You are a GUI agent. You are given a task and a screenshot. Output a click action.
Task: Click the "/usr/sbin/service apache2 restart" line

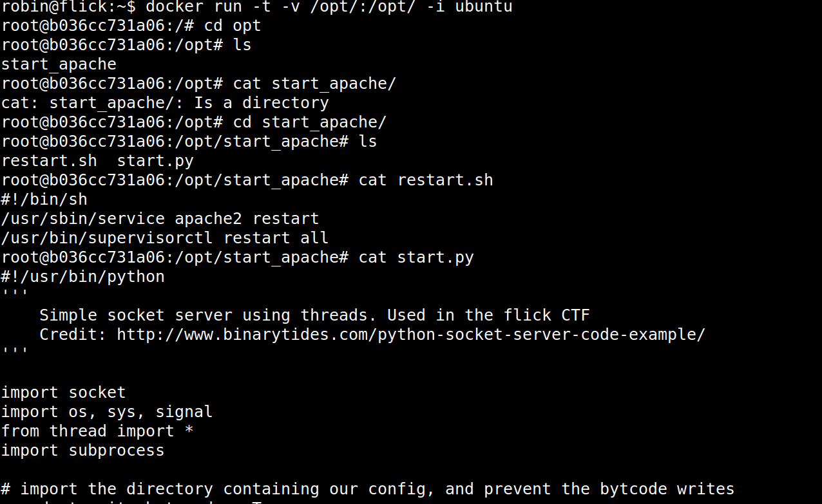[x=160, y=219]
